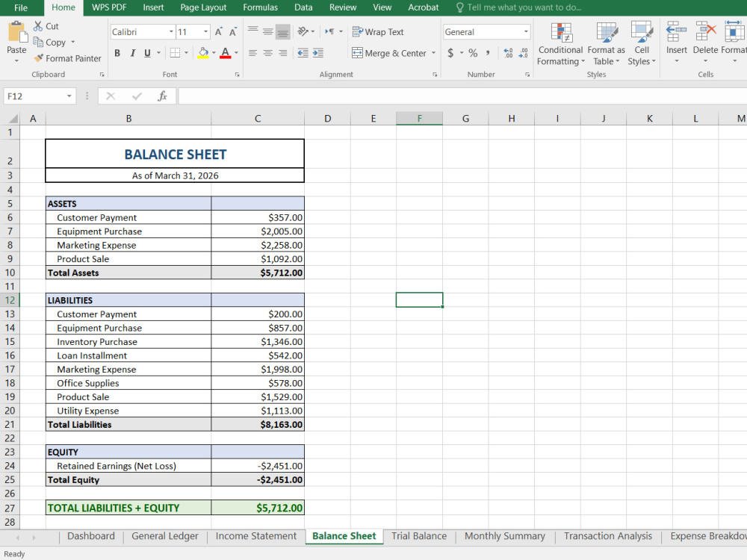Screen dimensions: 747x560
Task: Click the Increase Decimal icon
Action: tap(508, 53)
